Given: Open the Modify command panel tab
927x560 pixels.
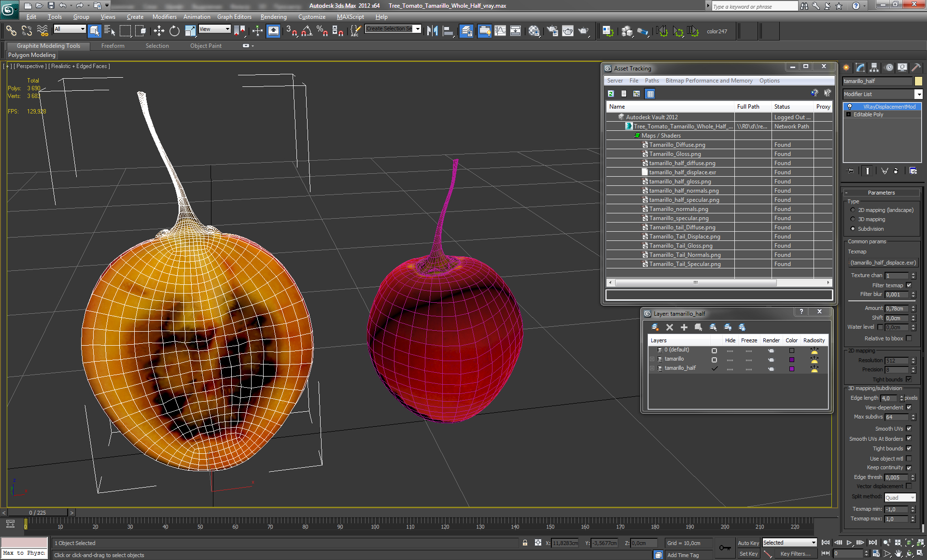Looking at the screenshot, I should pyautogui.click(x=860, y=68).
